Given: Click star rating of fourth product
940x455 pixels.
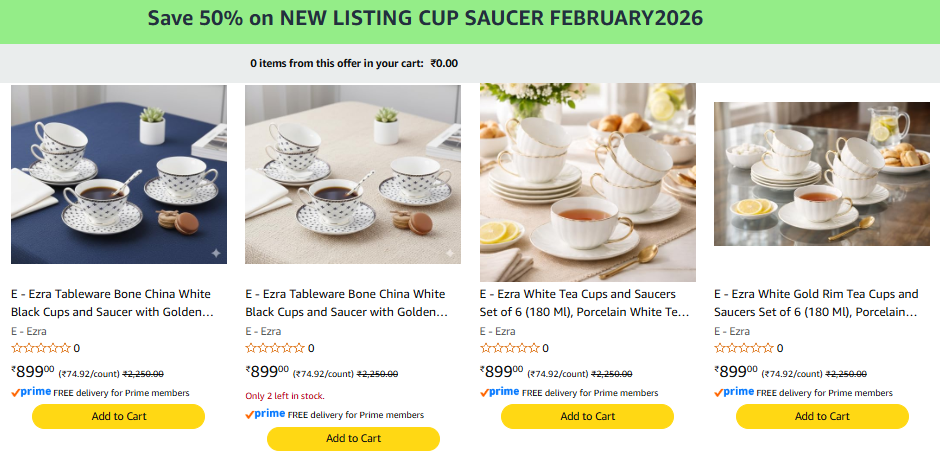Looking at the screenshot, I should pos(743,348).
